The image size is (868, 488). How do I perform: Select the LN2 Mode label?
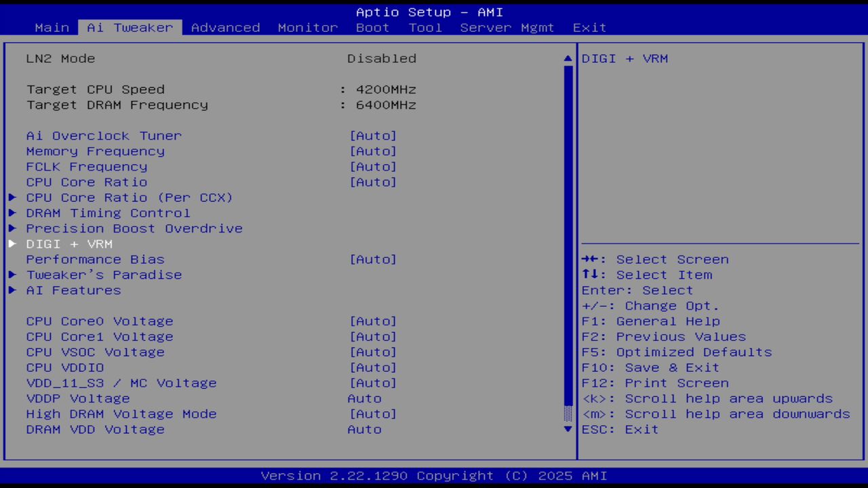click(61, 59)
